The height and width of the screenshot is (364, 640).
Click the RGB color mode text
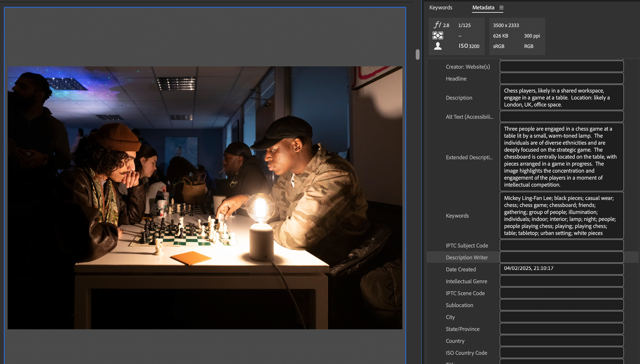coord(529,46)
